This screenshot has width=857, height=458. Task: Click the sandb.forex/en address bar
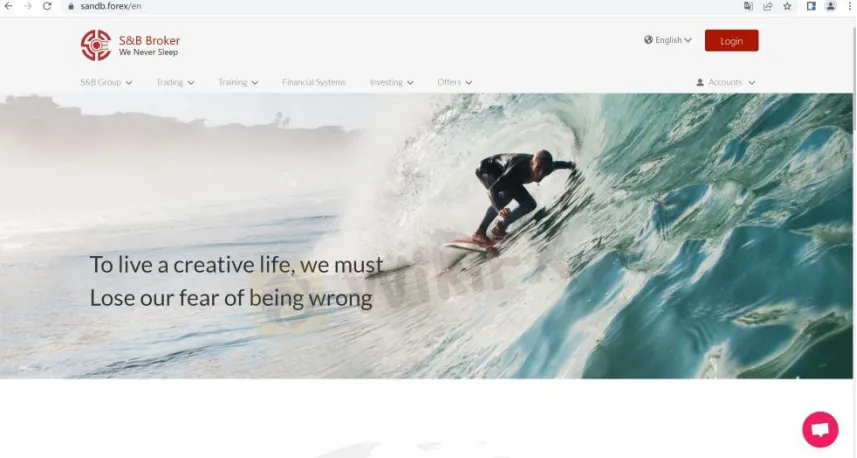383,6
